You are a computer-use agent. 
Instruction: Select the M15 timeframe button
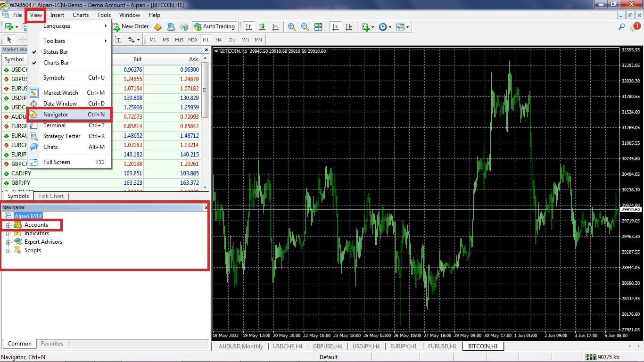click(179, 40)
